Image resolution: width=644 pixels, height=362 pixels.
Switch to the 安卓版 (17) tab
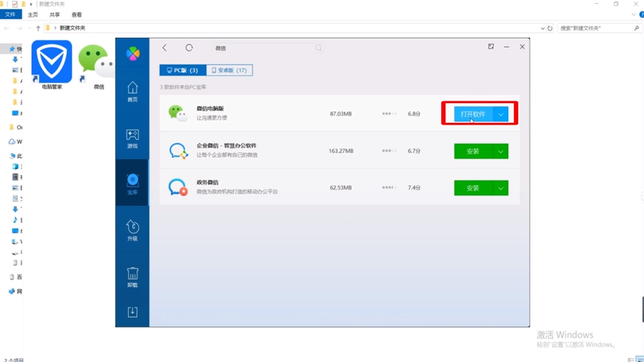230,71
